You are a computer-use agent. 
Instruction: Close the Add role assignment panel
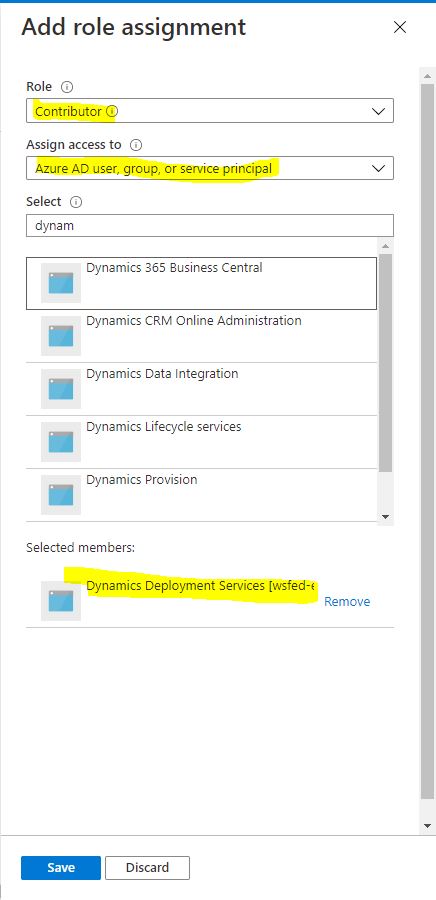(x=400, y=28)
